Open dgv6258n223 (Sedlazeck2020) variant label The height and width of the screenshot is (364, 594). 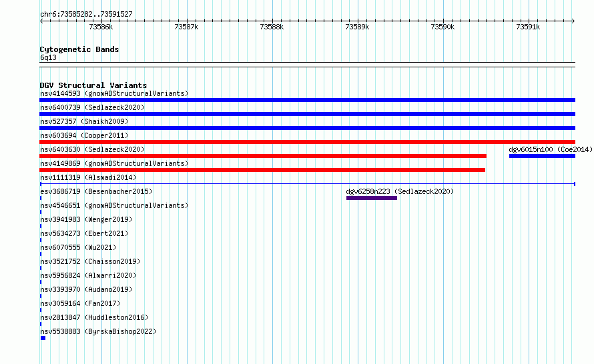tap(400, 191)
